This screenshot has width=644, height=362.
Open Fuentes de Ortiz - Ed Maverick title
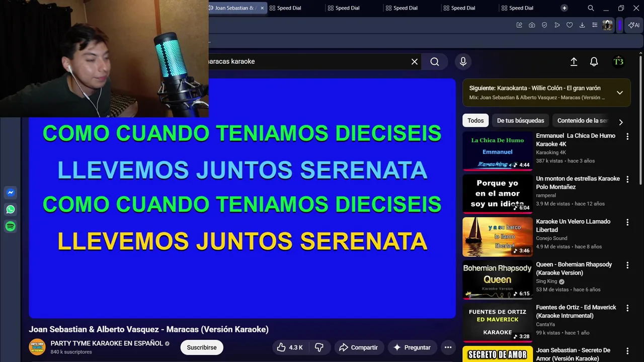point(576,311)
